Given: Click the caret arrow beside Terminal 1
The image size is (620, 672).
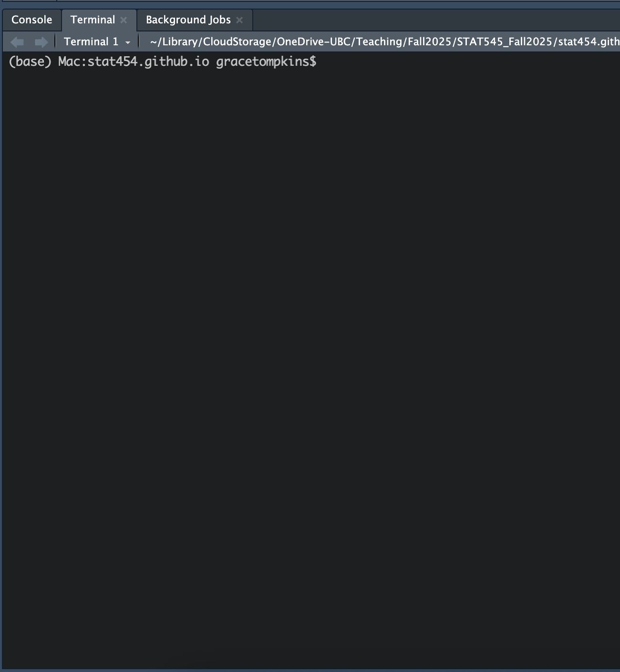Looking at the screenshot, I should coord(128,42).
